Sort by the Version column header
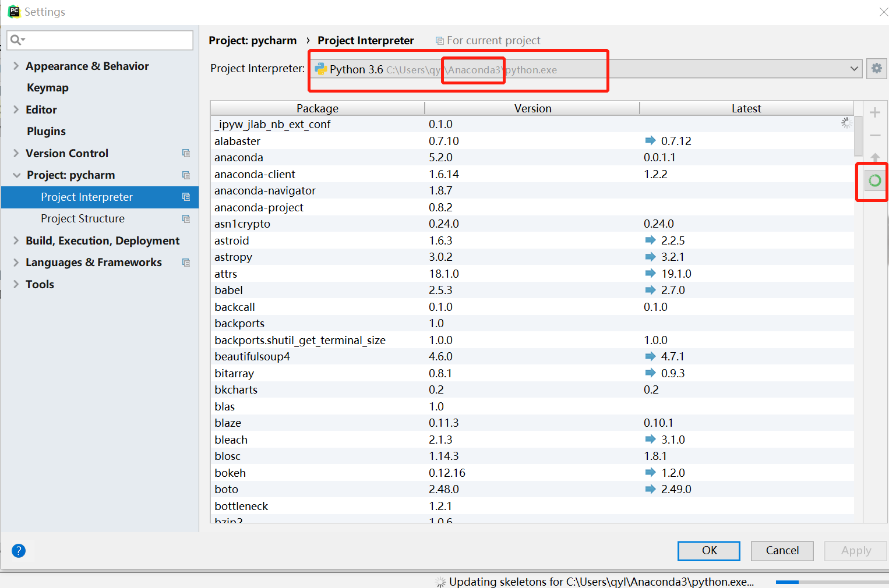The height and width of the screenshot is (588, 889). coord(532,108)
